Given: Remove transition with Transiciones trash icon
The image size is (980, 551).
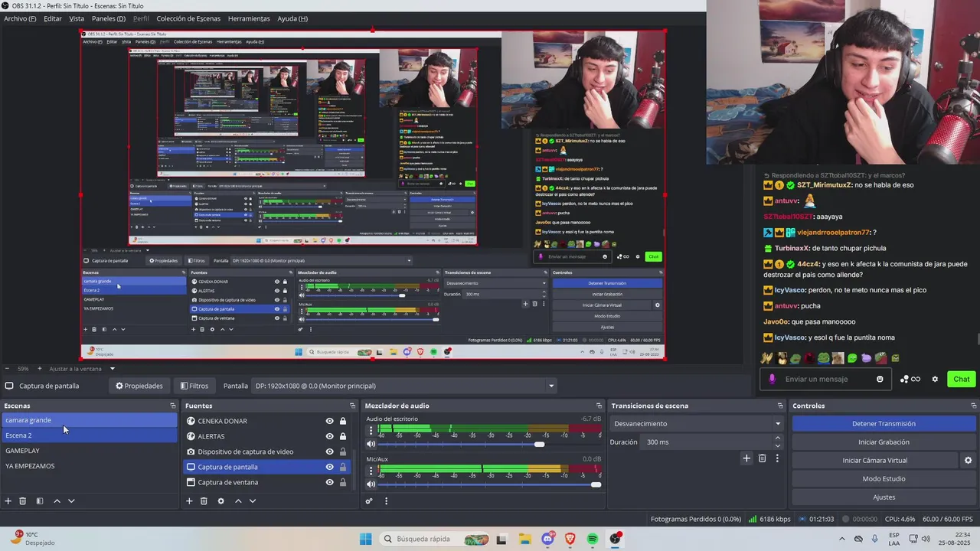Looking at the screenshot, I should (x=762, y=458).
